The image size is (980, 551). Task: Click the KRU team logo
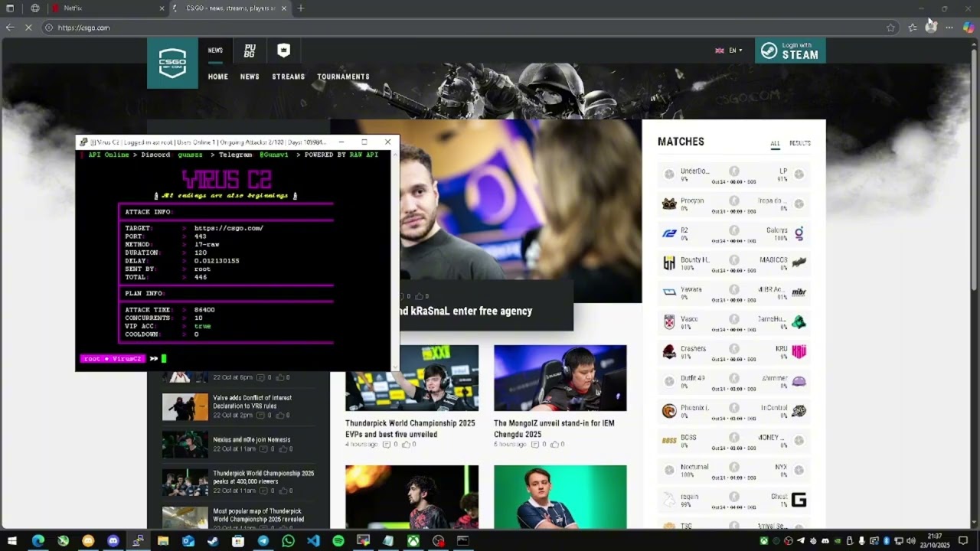pos(799,351)
